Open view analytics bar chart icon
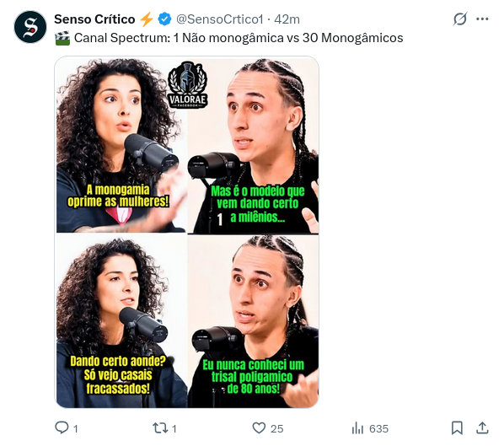 (357, 428)
